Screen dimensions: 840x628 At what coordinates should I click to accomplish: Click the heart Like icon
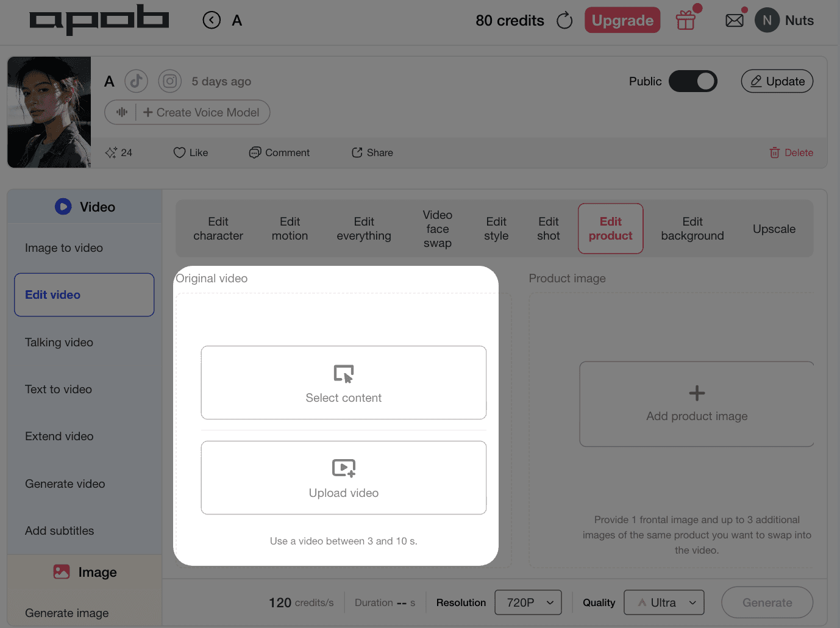(x=179, y=152)
